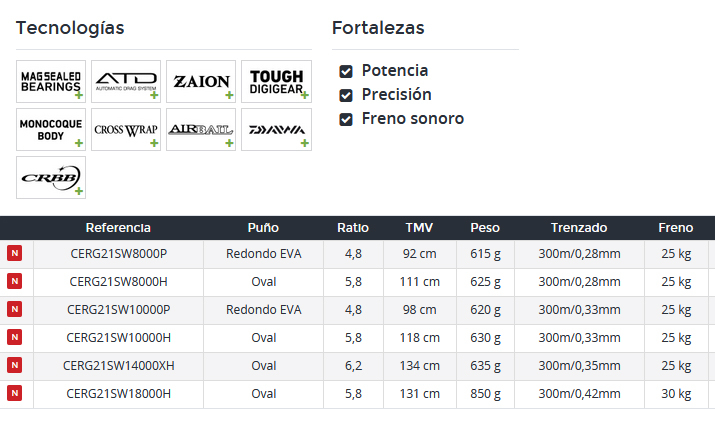Click the Peso column header
Image resolution: width=715 pixels, height=442 pixels.
tap(485, 228)
